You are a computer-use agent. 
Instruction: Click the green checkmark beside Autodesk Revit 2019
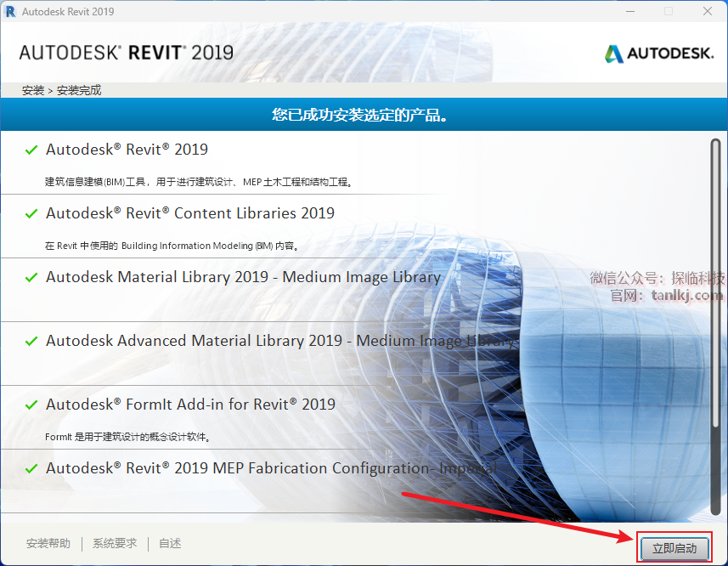31,150
